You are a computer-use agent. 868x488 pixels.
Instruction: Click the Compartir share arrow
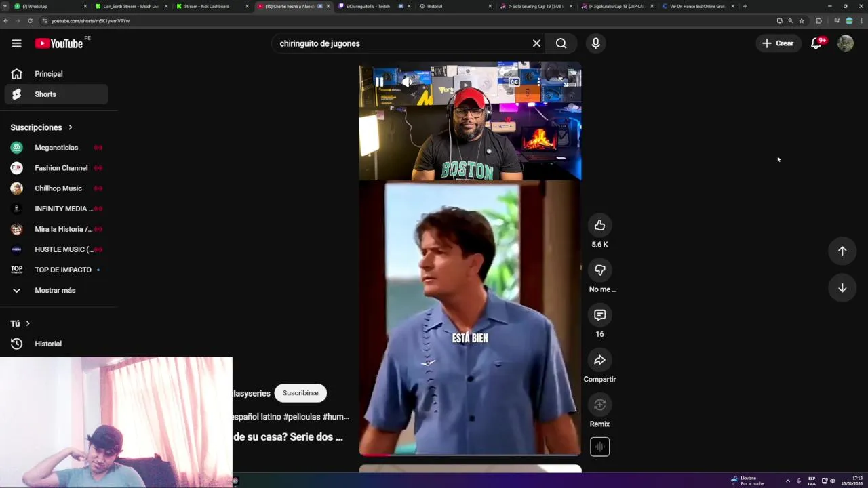pyautogui.click(x=599, y=360)
